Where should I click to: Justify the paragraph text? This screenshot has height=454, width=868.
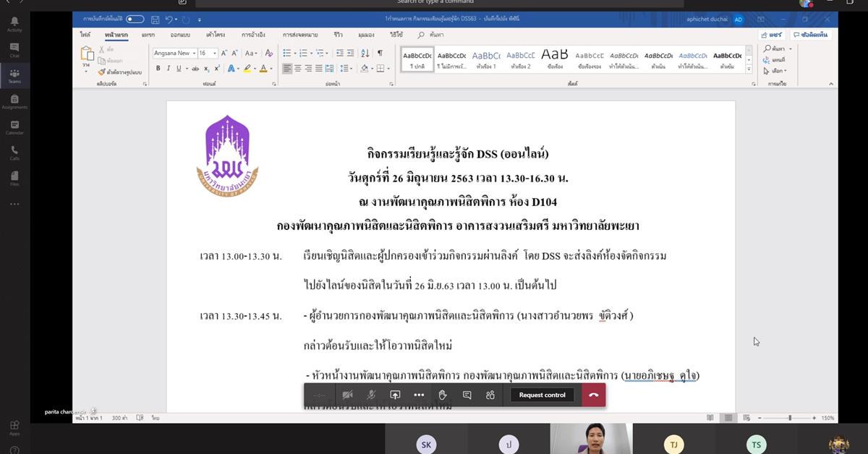[x=319, y=69]
